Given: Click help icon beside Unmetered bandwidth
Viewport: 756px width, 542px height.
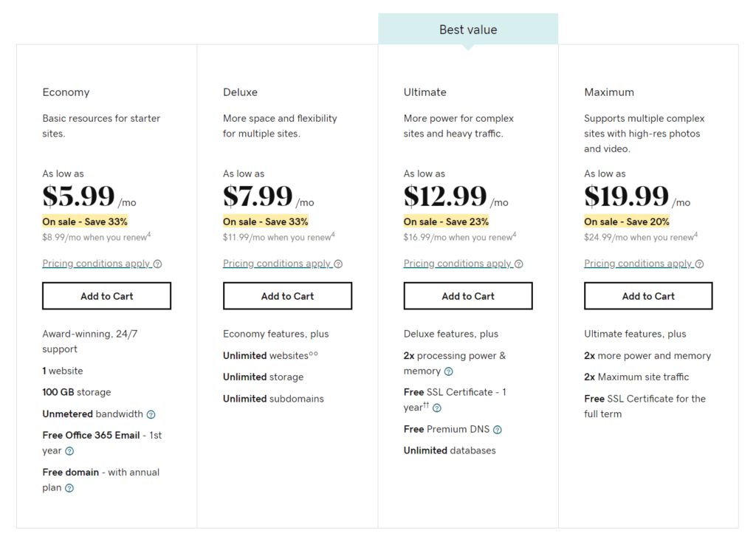Looking at the screenshot, I should coord(151,414).
